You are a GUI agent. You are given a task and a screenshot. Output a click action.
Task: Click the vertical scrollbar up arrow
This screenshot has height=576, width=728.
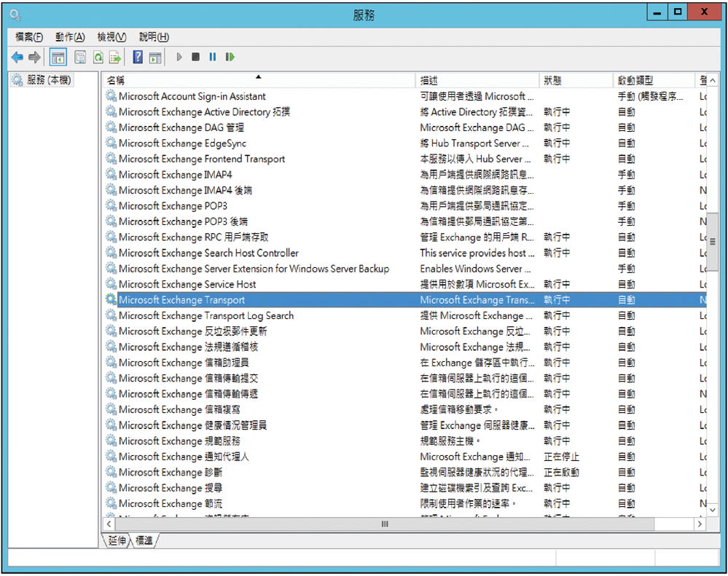click(x=712, y=81)
